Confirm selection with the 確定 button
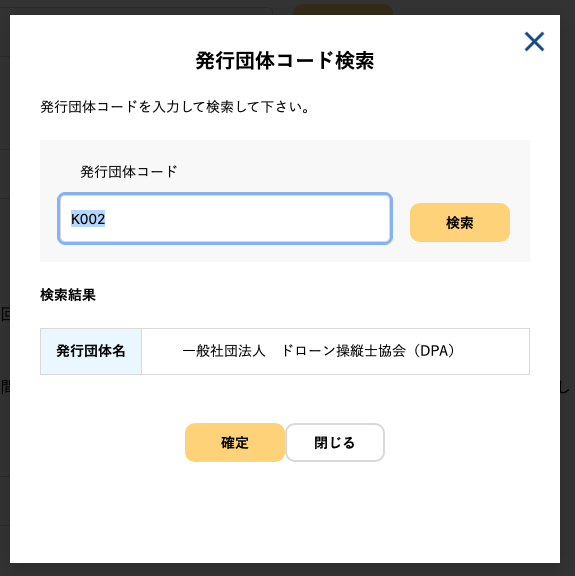Image resolution: width=575 pixels, height=576 pixels. [235, 442]
